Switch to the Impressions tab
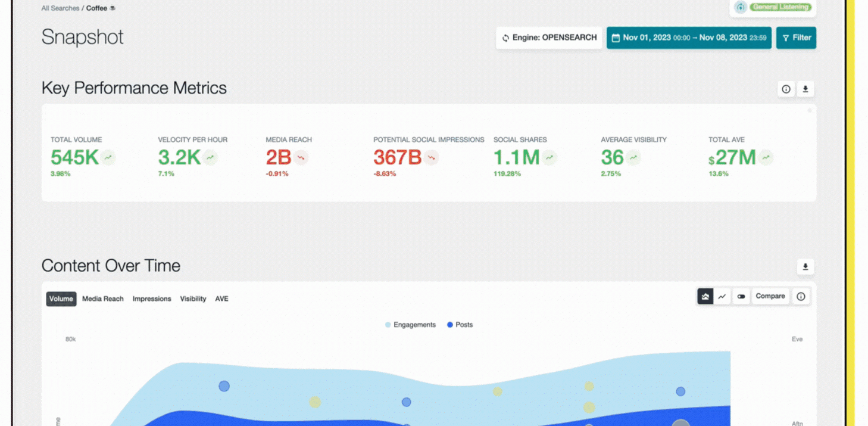 pos(151,298)
